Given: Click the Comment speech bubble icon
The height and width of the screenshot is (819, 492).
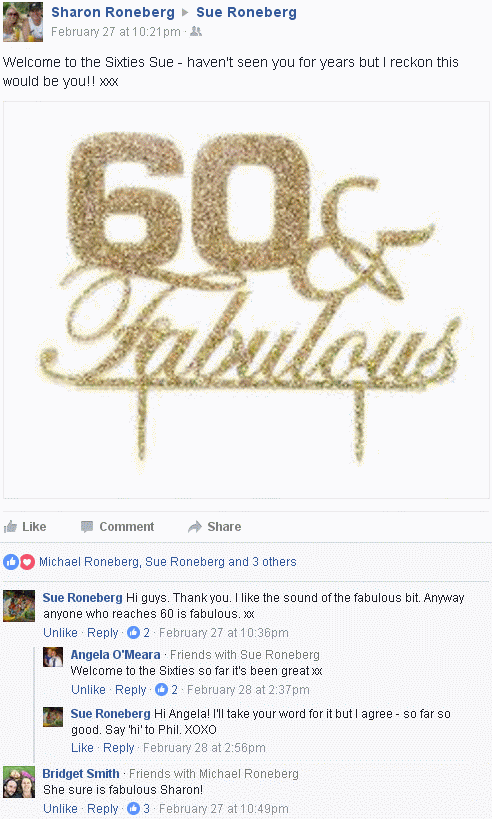Looking at the screenshot, I should point(87,526).
